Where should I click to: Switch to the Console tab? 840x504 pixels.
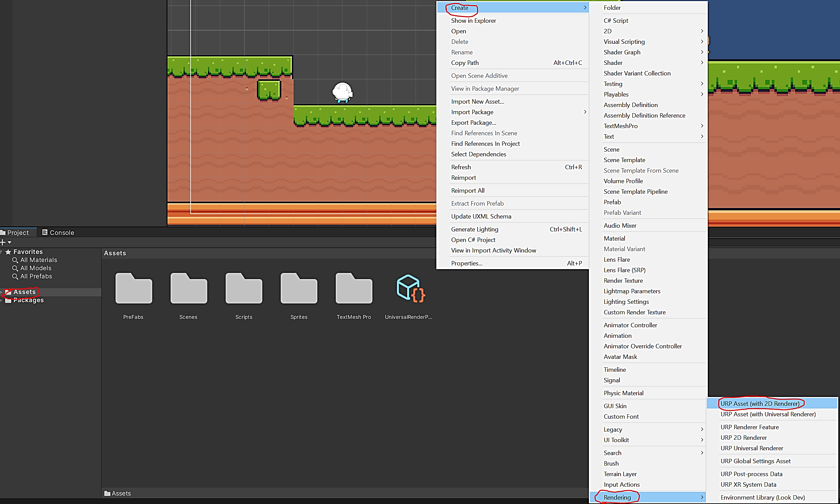(58, 232)
